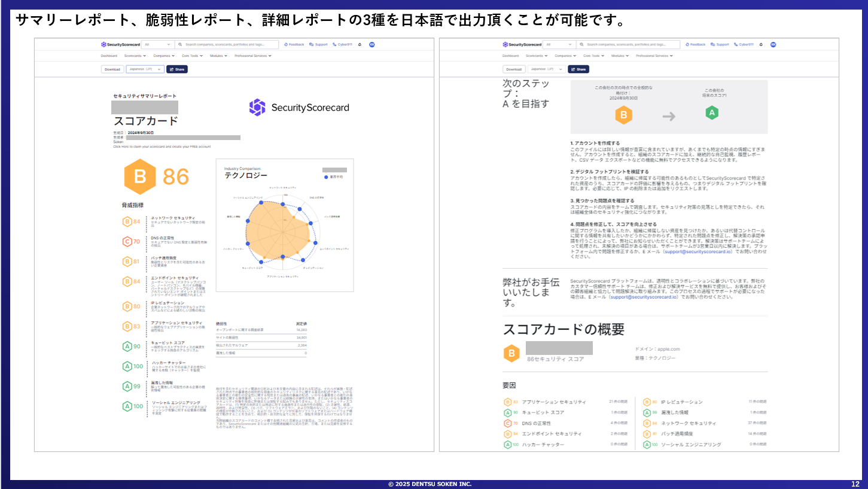Click support email link in 弊社がお手伝い section
Screen dimensions: 868x489
tap(644, 296)
